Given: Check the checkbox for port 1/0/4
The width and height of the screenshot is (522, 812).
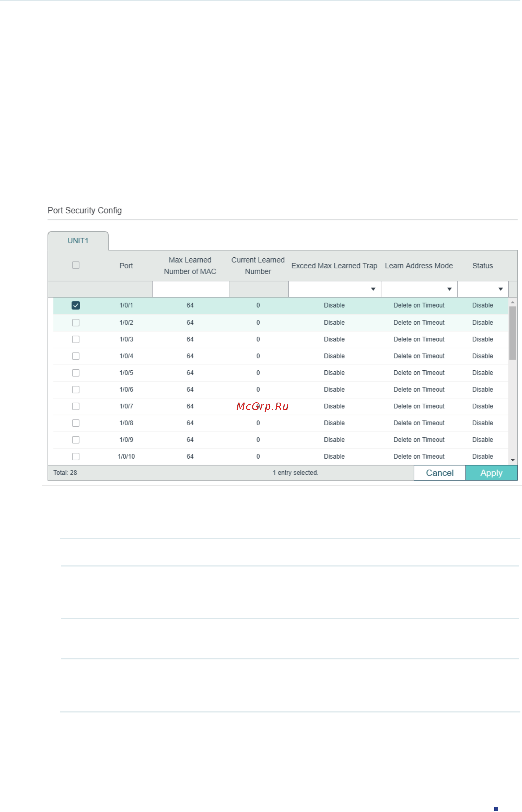Looking at the screenshot, I should point(76,356).
